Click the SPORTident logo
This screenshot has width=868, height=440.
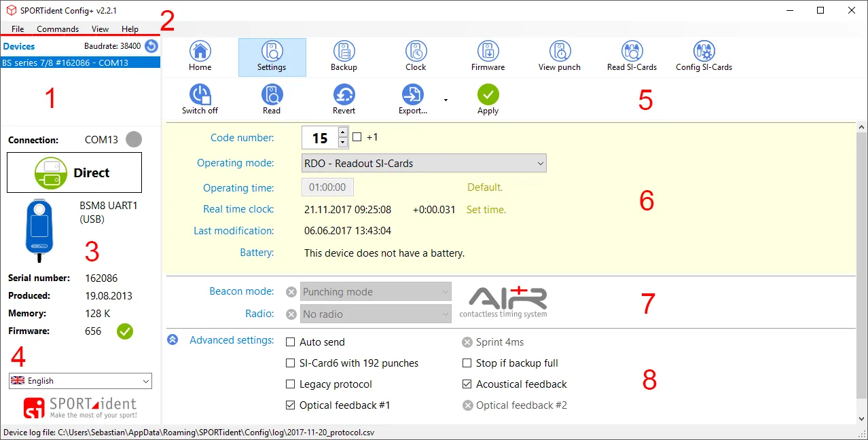click(x=80, y=407)
